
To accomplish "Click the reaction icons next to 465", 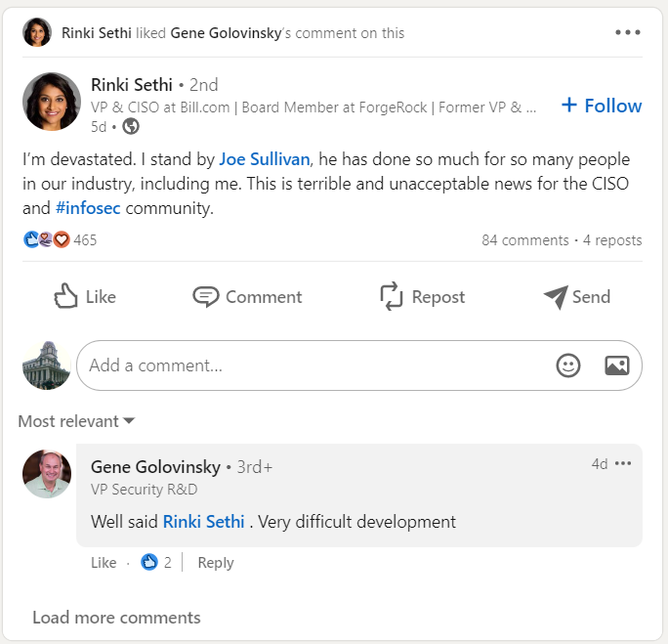I will click(48, 239).
